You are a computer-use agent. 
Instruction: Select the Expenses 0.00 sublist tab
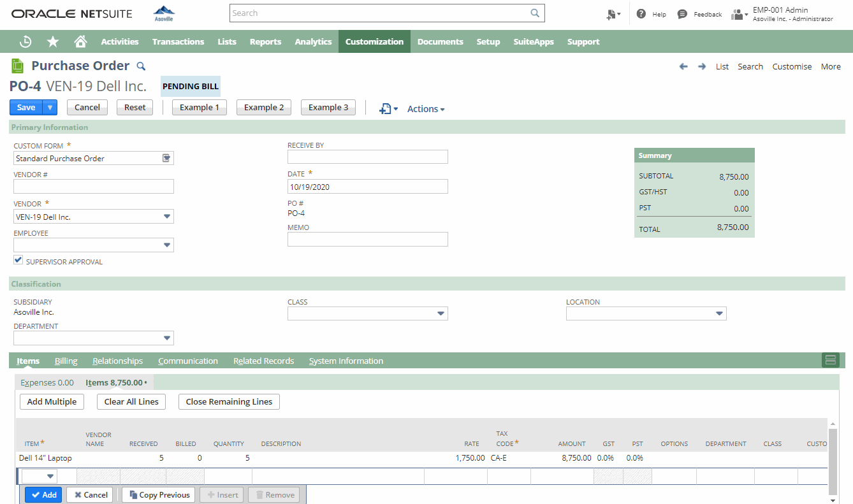tap(47, 382)
